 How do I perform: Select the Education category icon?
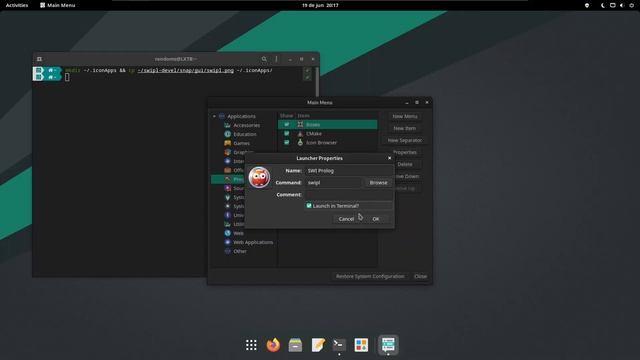click(x=227, y=134)
